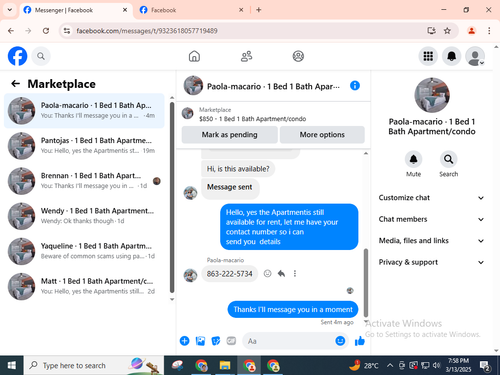
Task: Choose a sticker from the composer
Action: point(216,341)
